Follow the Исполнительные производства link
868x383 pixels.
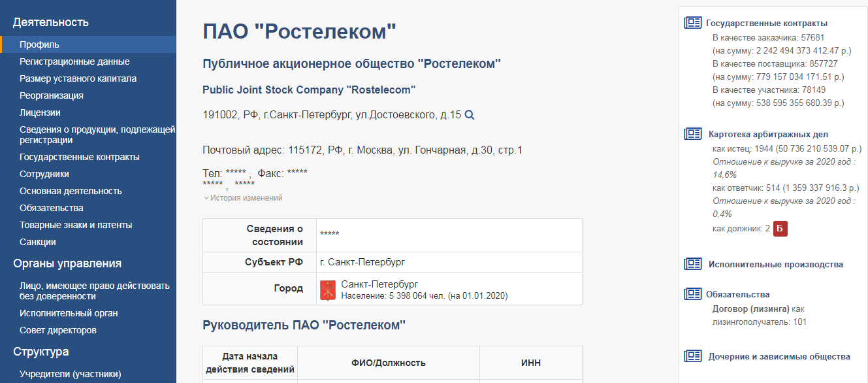[x=776, y=265]
